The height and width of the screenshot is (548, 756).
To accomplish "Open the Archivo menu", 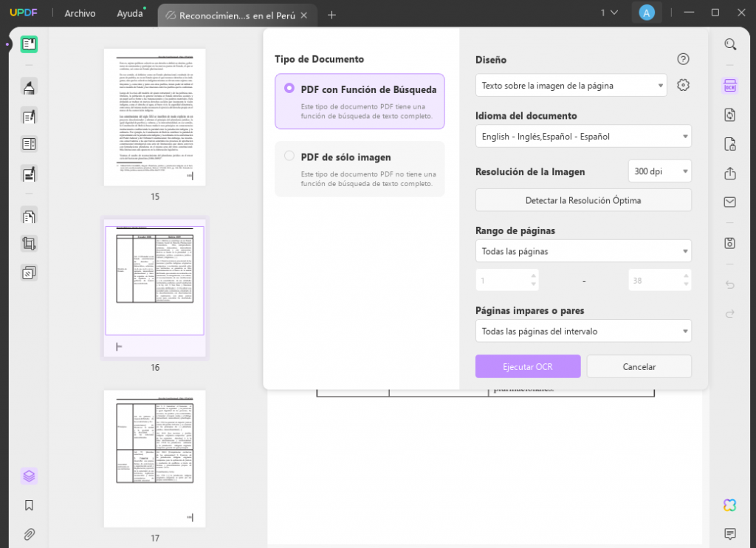I will 79,13.
